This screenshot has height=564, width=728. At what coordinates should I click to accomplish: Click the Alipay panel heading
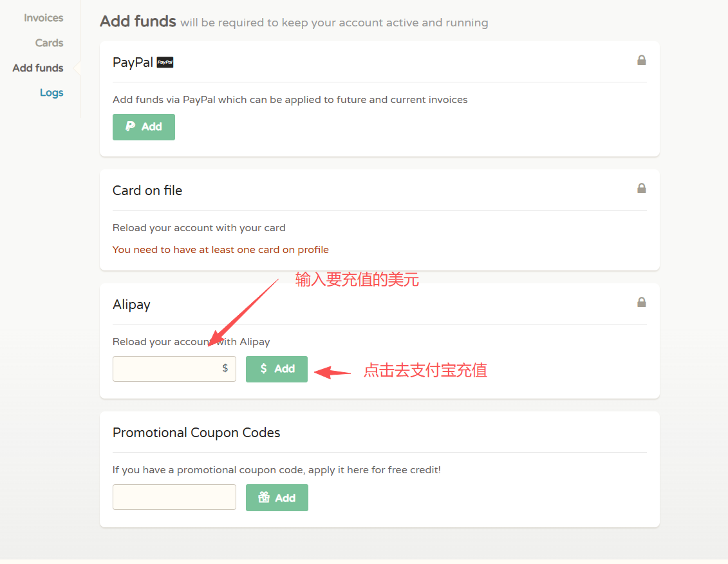click(131, 305)
